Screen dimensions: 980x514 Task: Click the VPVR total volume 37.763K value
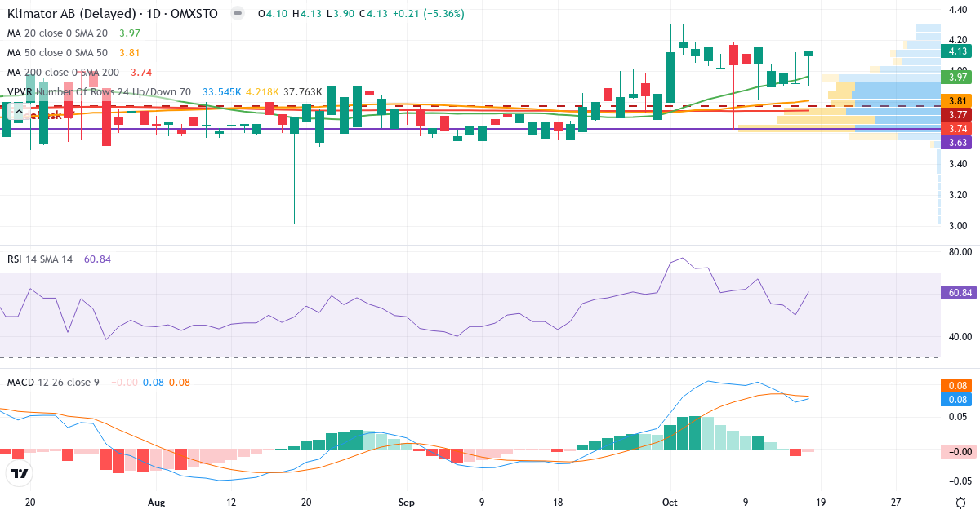(x=303, y=92)
